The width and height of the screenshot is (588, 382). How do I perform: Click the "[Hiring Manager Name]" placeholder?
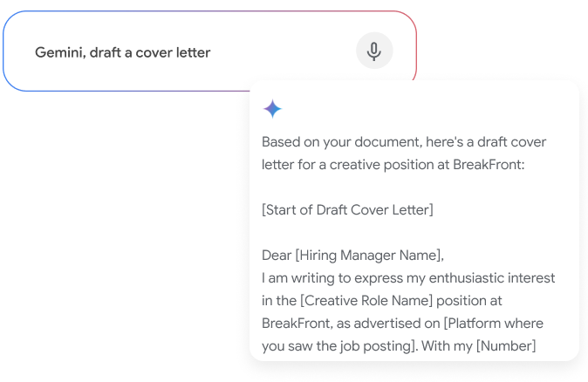[x=369, y=256]
